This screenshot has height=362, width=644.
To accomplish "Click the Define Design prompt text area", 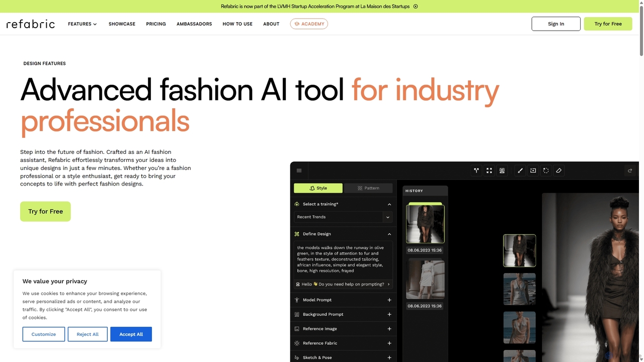I will pos(344,259).
